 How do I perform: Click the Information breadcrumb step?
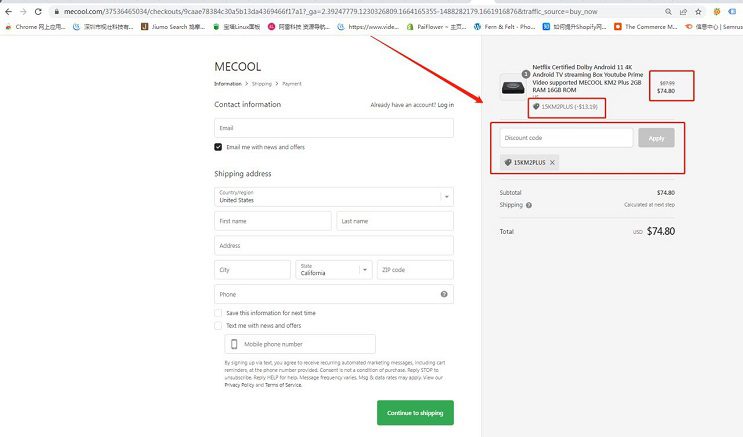tap(228, 84)
